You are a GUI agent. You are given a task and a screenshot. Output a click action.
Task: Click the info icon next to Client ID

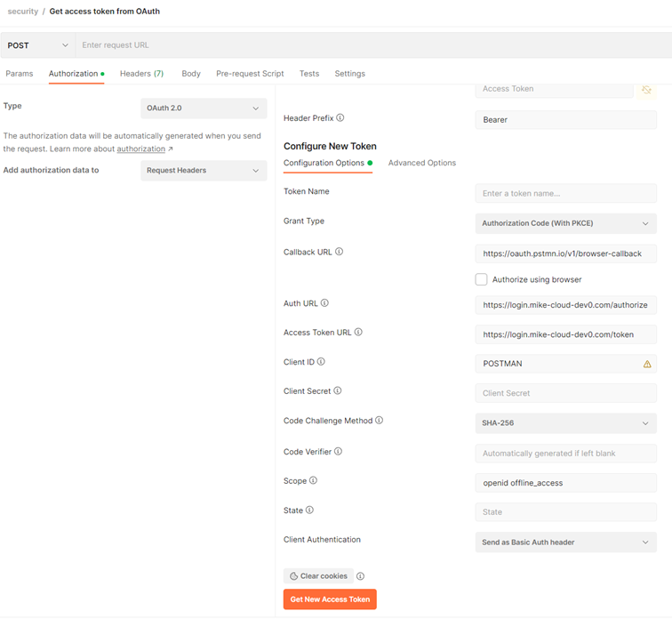point(321,362)
